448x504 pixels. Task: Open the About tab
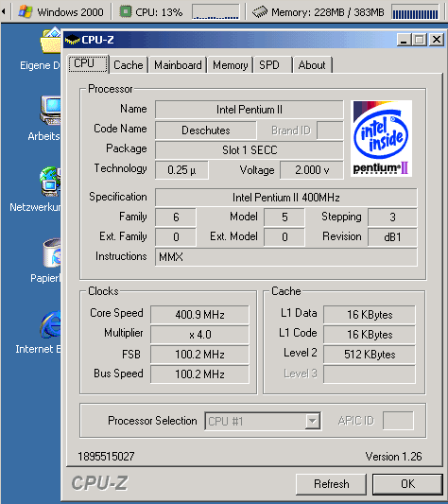(x=313, y=65)
